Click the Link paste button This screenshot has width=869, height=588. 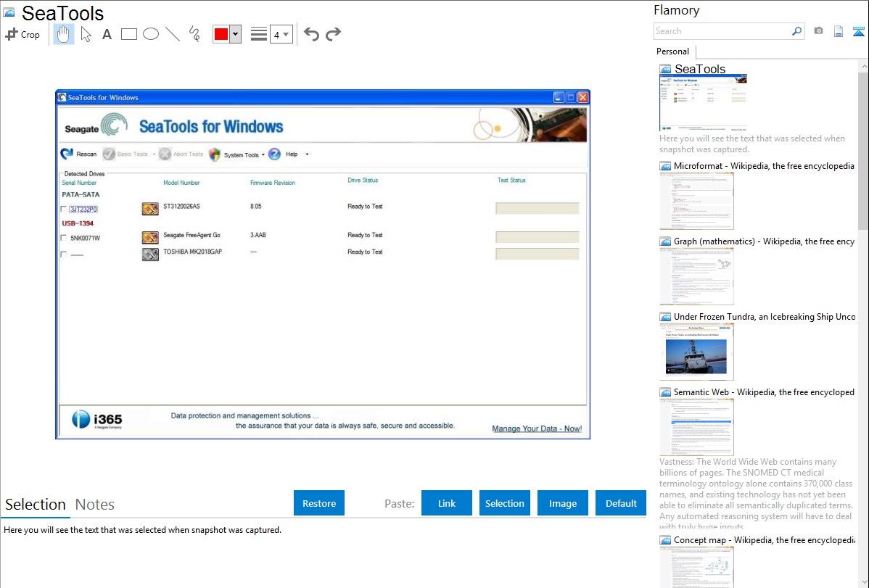tap(447, 502)
